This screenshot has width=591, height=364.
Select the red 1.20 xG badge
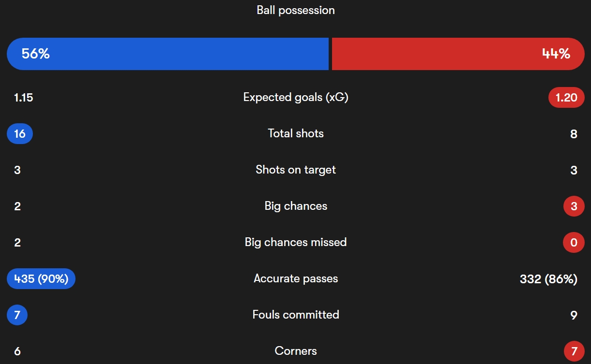click(x=566, y=98)
